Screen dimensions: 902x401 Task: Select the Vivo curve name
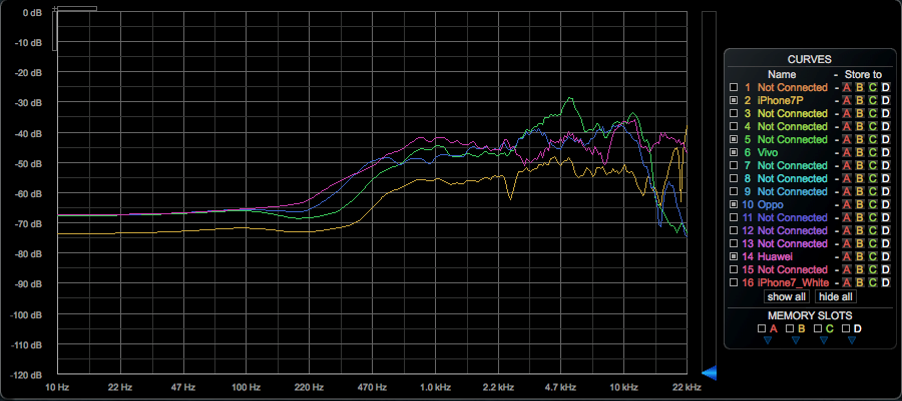coord(769,153)
